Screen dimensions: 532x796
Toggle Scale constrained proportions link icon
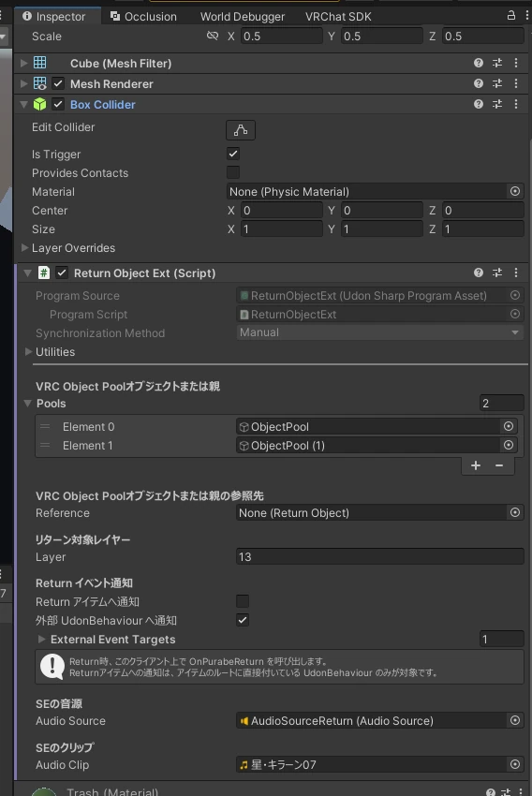pos(213,36)
